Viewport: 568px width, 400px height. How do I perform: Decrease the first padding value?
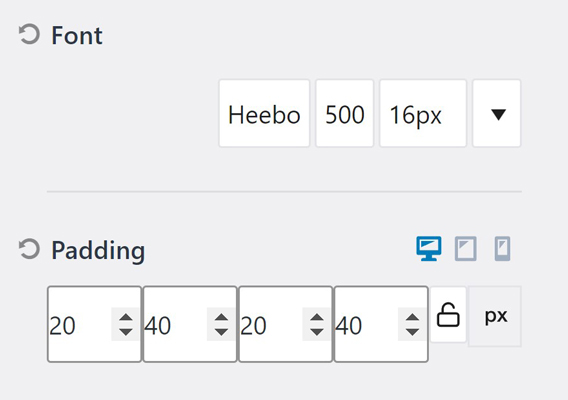[125, 332]
